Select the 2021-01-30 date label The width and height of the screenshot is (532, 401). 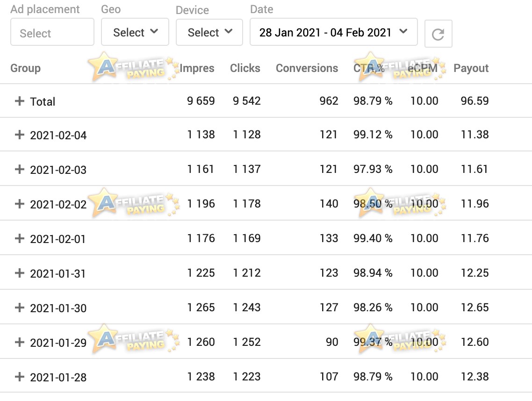click(x=58, y=308)
